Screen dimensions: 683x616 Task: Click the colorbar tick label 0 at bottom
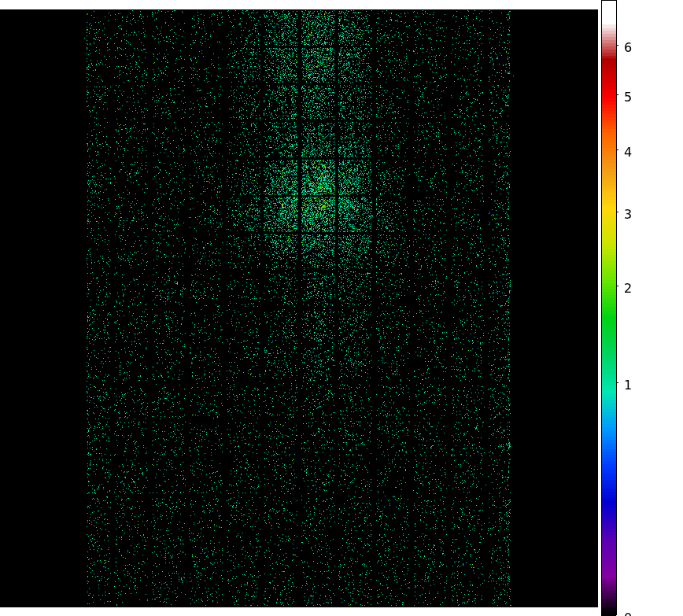[627, 613]
